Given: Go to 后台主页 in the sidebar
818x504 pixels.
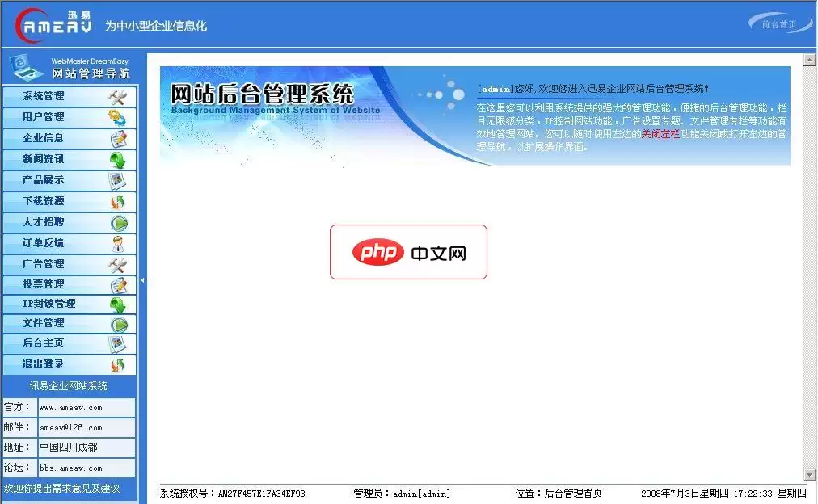Looking at the screenshot, I should pos(44,343).
